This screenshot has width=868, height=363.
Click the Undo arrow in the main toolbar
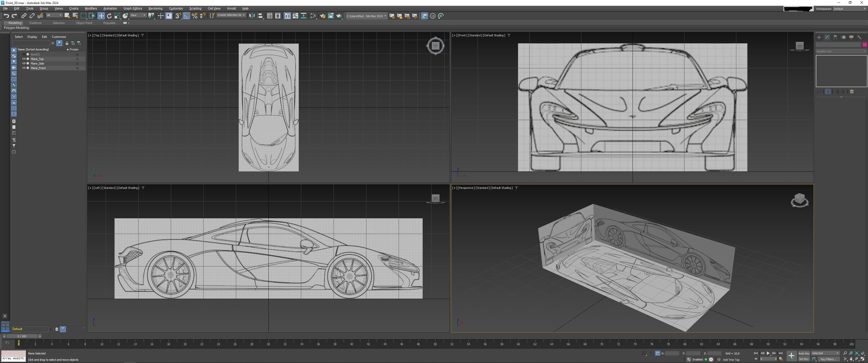point(6,16)
